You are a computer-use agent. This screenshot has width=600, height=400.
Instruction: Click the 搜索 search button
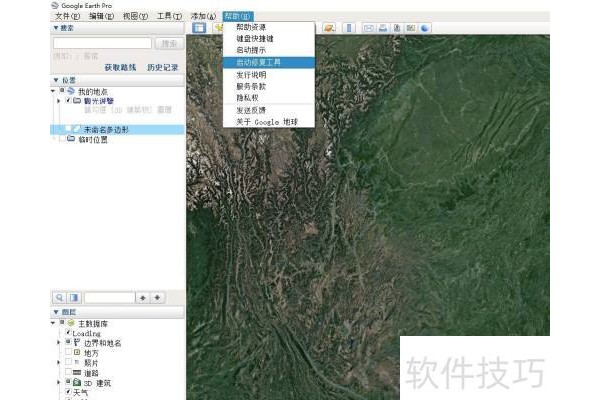pyautogui.click(x=169, y=44)
